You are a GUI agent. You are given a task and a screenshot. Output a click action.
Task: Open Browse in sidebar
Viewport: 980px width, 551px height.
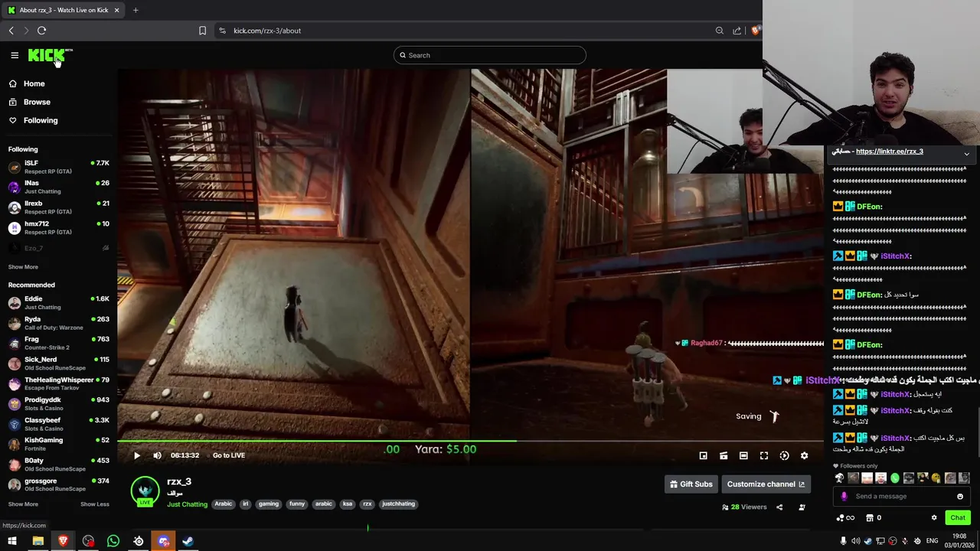(x=36, y=102)
